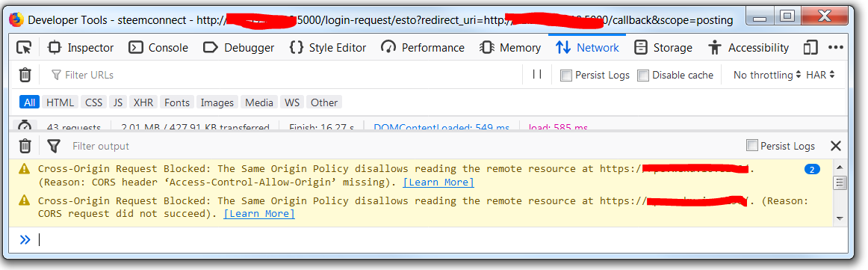Screen dimensions: 868x270
Task: Open the Style Editor tab
Action: click(328, 48)
